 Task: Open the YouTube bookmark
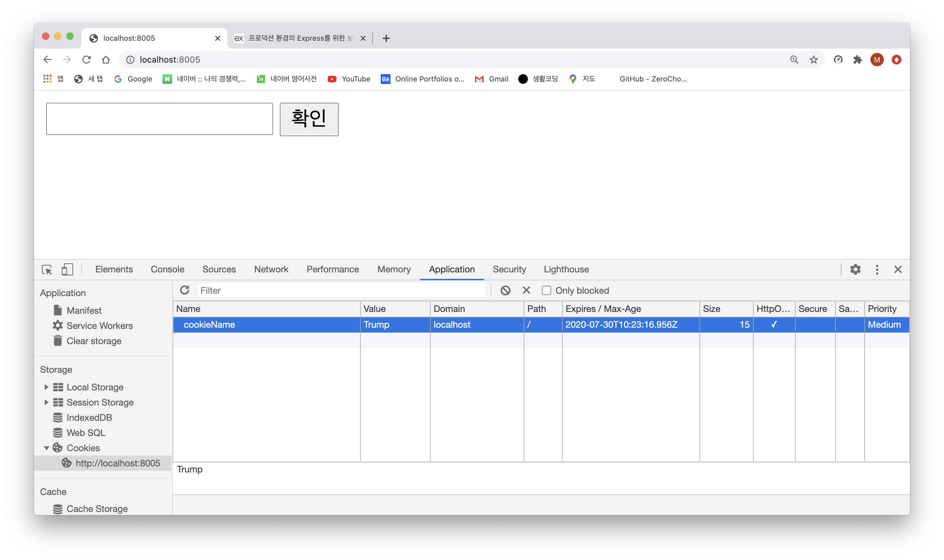click(349, 79)
